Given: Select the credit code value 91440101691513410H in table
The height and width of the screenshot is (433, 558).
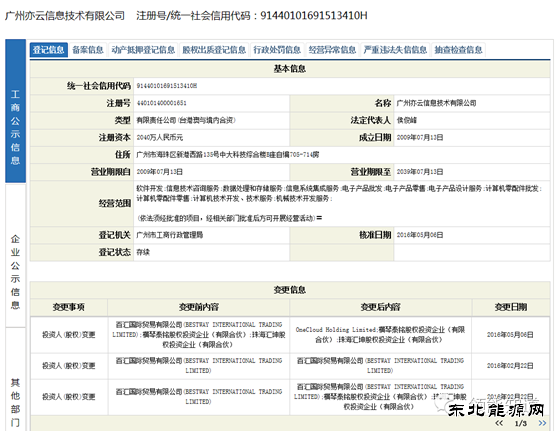Looking at the screenshot, I should [x=167, y=86].
